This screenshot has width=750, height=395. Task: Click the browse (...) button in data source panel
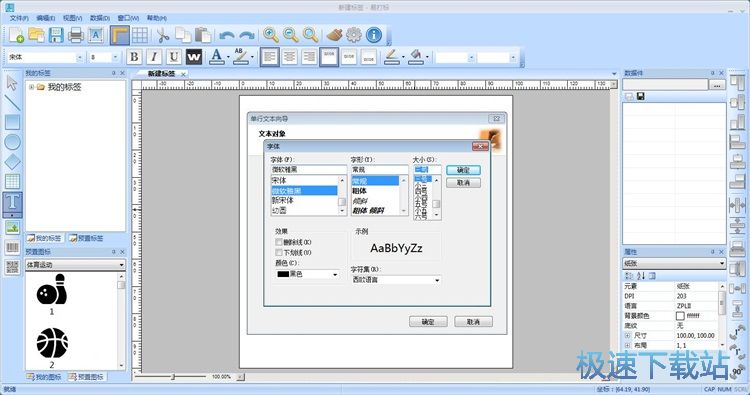[717, 85]
